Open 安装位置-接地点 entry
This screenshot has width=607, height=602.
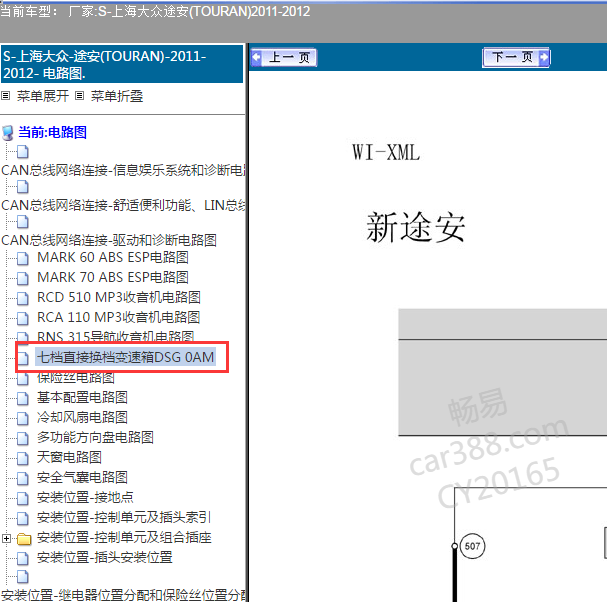(85, 497)
